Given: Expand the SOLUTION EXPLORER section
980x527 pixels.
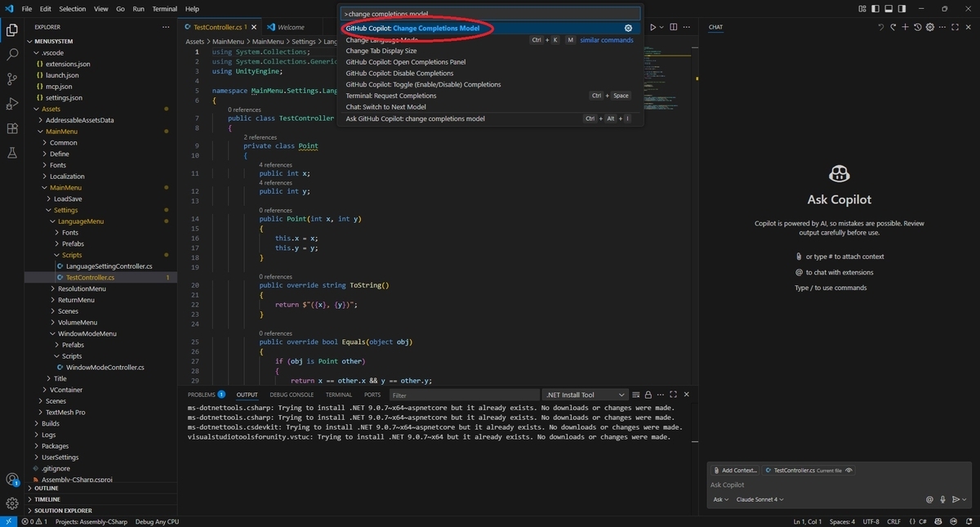Looking at the screenshot, I should (102, 511).
